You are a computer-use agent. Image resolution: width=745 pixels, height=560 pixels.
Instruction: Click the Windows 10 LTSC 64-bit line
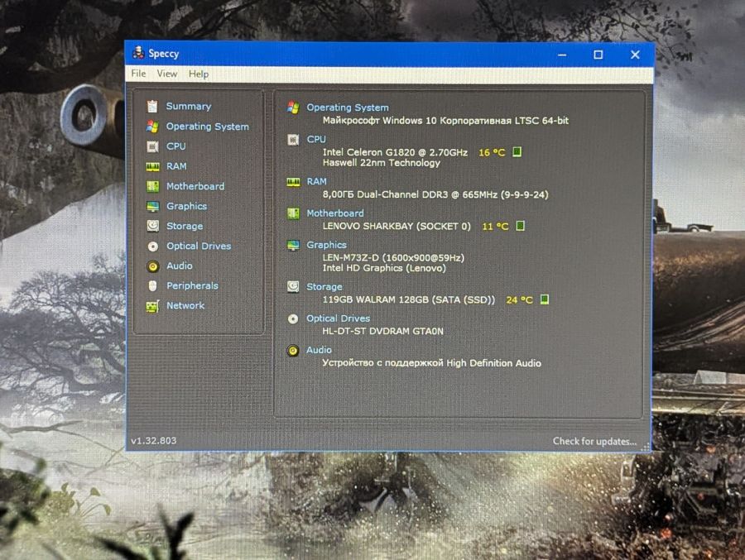[445, 121]
